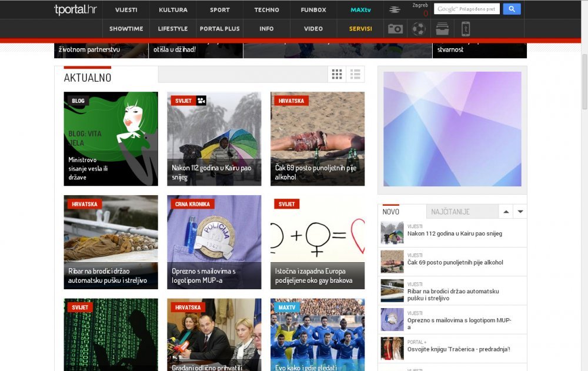Open 'Osvojite knjigu Tračerica' headline

tap(459, 349)
